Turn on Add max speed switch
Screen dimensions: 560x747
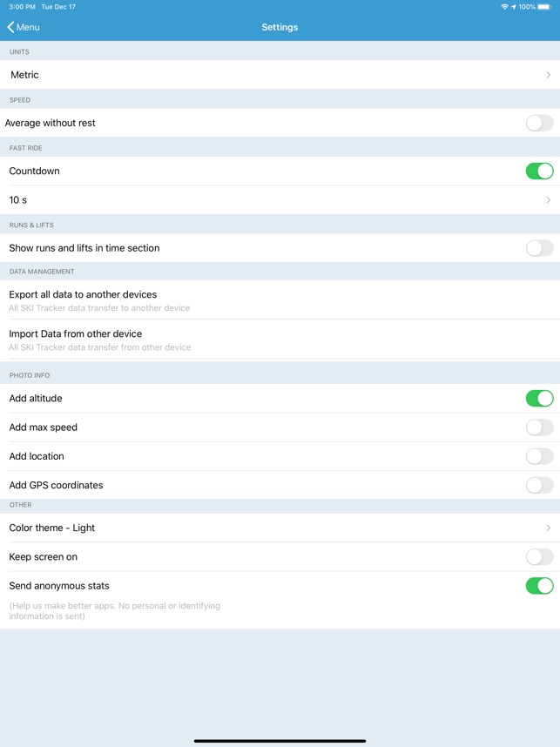tap(539, 427)
